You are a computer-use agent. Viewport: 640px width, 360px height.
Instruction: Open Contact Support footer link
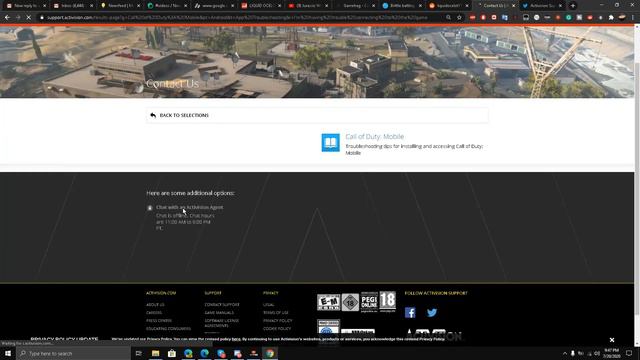[x=222, y=305]
